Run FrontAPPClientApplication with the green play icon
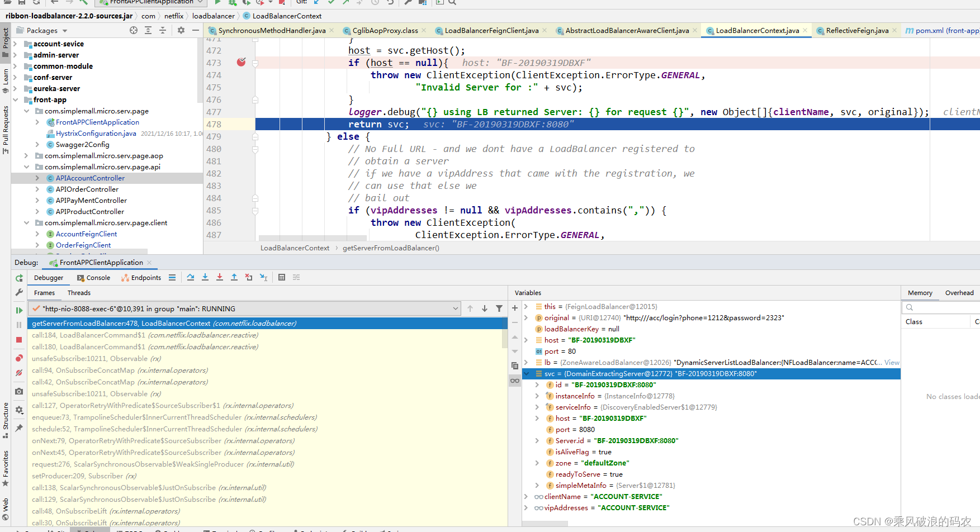The width and height of the screenshot is (980, 532). [217, 3]
